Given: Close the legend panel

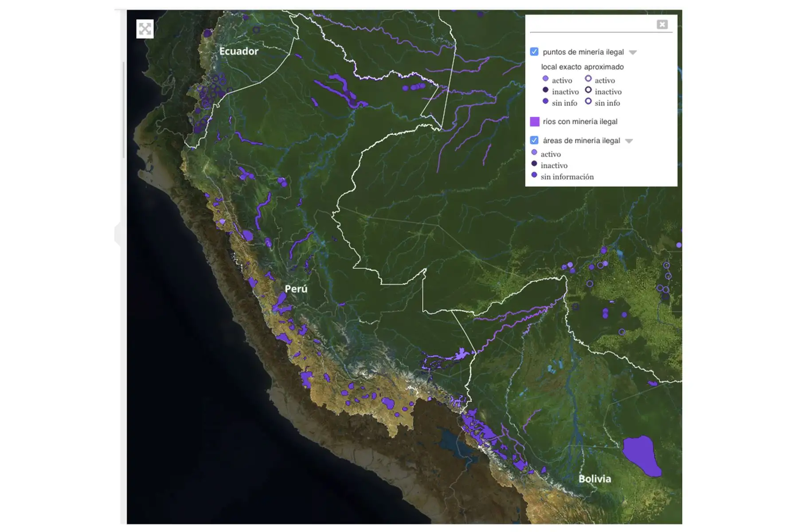Looking at the screenshot, I should (662, 24).
